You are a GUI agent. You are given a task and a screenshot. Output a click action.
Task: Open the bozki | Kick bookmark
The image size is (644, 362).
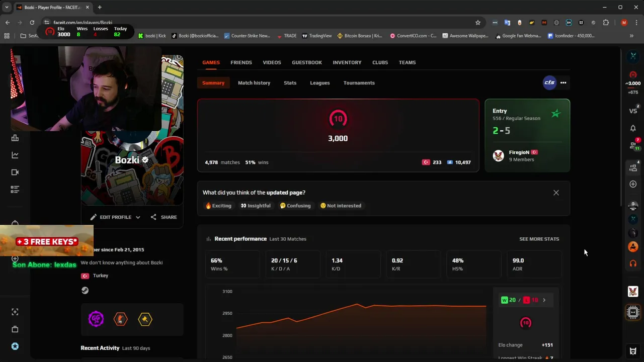coord(152,36)
